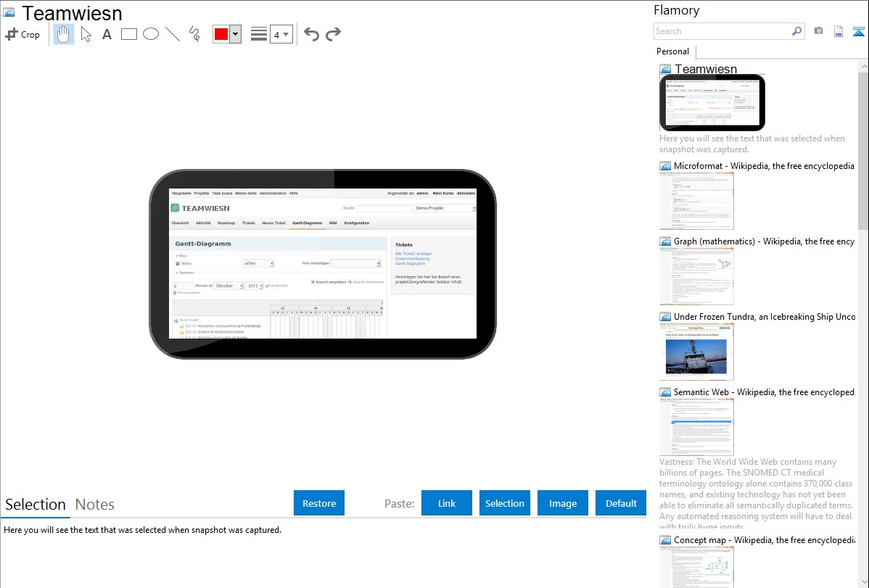Activate the hand pan tool
The height and width of the screenshot is (588, 869).
point(64,34)
